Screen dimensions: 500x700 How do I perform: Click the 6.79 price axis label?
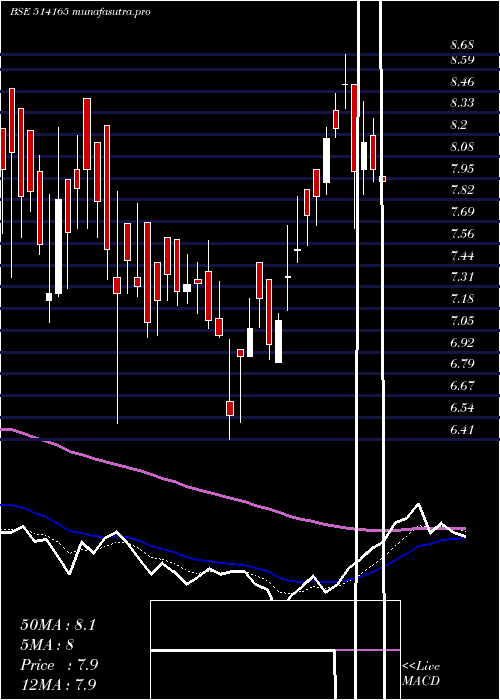[462, 364]
